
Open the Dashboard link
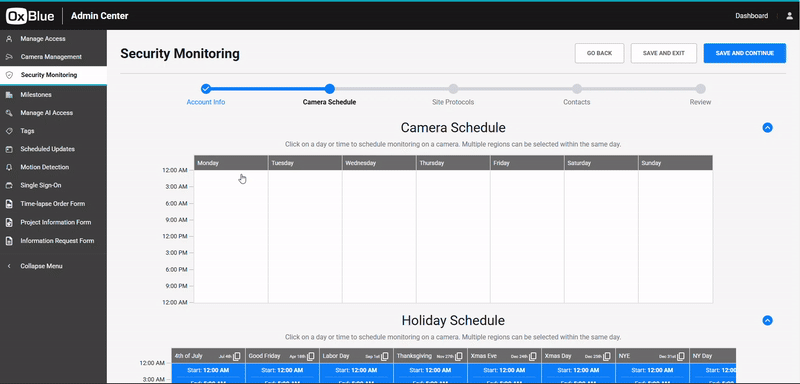point(752,16)
